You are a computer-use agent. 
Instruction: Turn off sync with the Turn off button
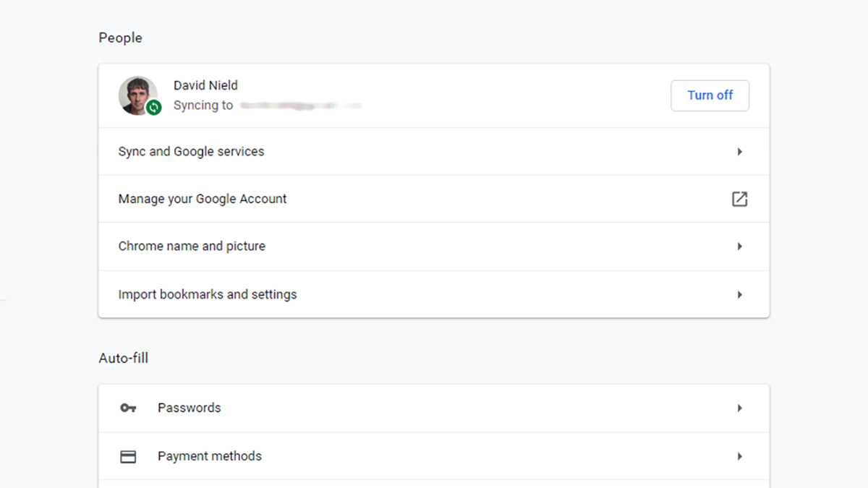[x=710, y=95]
